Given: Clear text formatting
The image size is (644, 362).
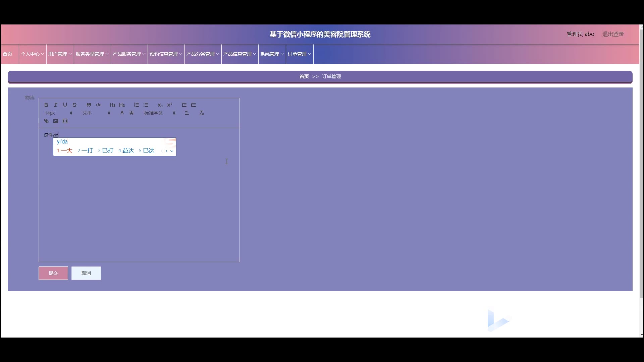Looking at the screenshot, I should point(202,113).
